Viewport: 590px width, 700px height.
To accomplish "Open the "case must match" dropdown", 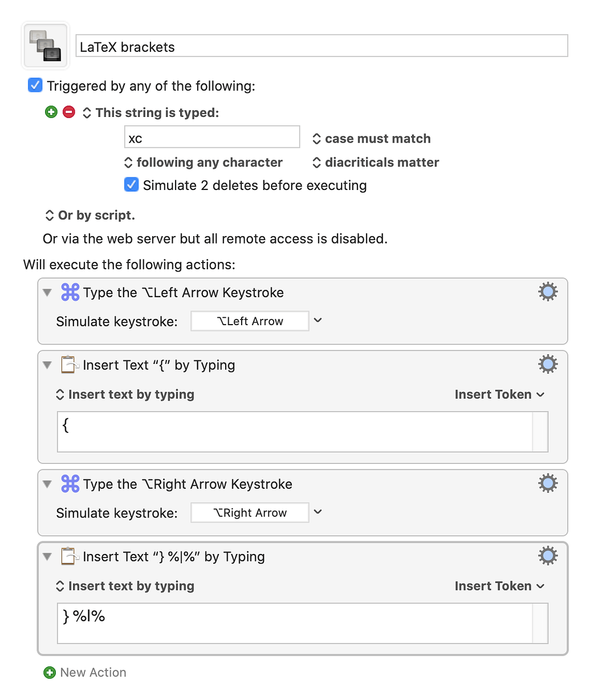I will coord(372,139).
